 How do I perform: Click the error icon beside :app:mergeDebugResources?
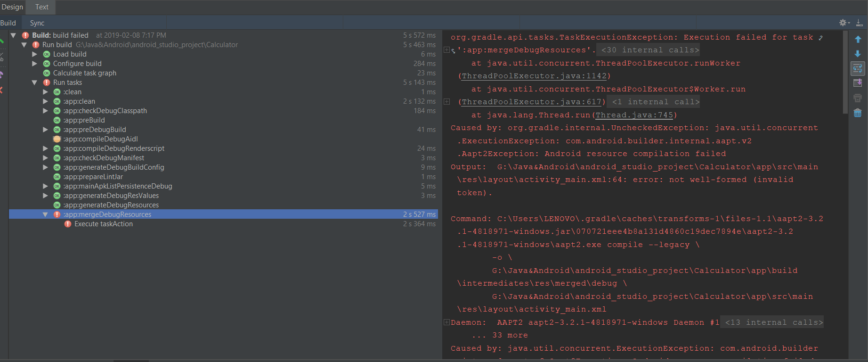[57, 214]
